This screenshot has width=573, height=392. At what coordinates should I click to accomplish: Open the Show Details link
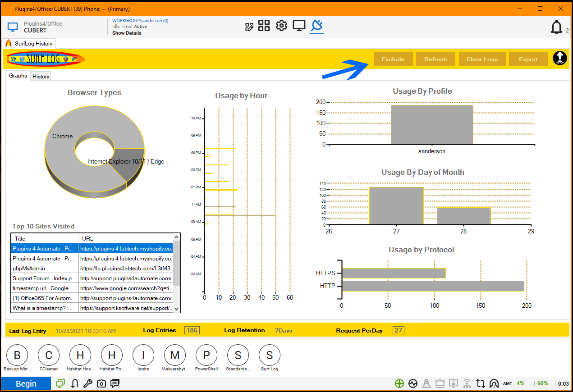pos(127,33)
